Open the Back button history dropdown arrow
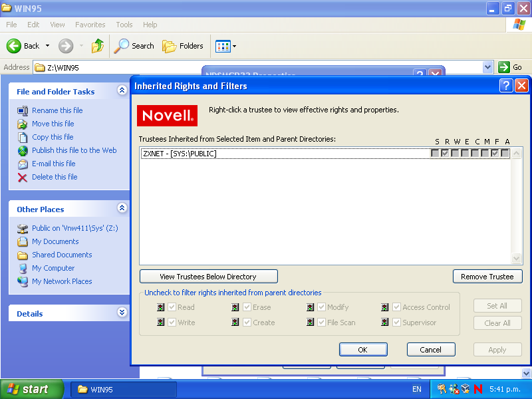532x399 pixels. 47,46
